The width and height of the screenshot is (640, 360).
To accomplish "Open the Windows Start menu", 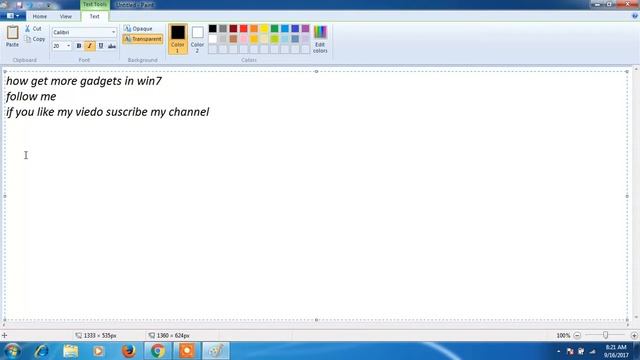I will (12, 351).
